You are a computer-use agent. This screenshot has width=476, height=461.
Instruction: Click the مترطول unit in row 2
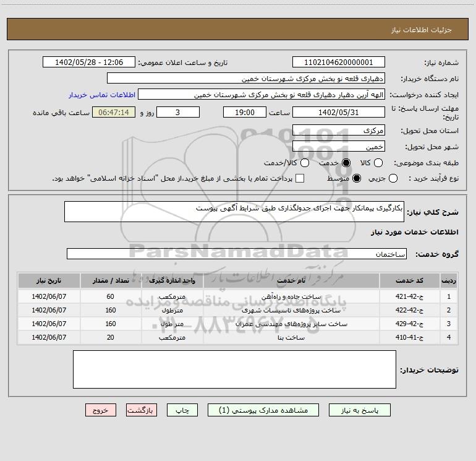172,310
